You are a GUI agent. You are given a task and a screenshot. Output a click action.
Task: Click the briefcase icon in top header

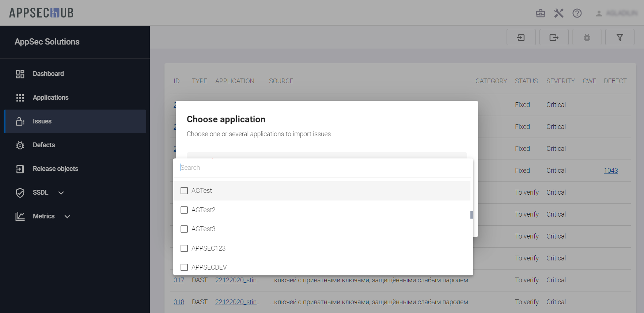[540, 14]
